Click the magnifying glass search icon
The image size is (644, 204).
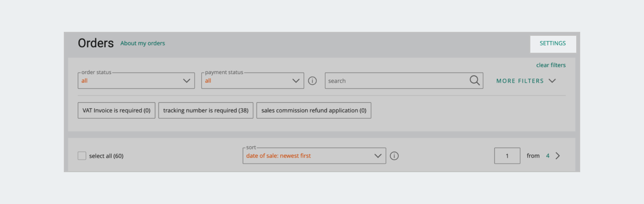(x=474, y=80)
